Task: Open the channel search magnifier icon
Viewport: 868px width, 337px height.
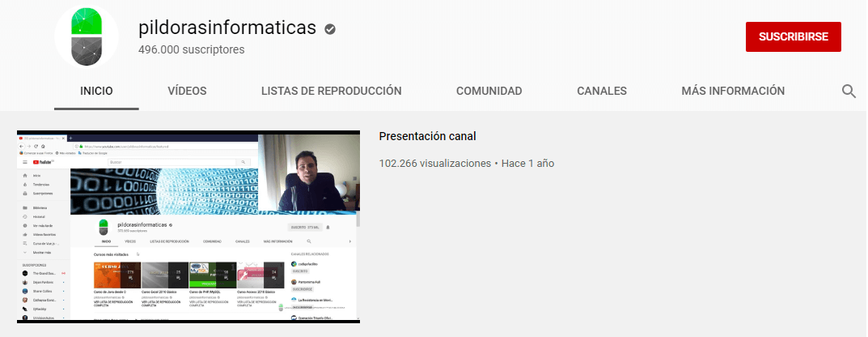Action: (849, 92)
